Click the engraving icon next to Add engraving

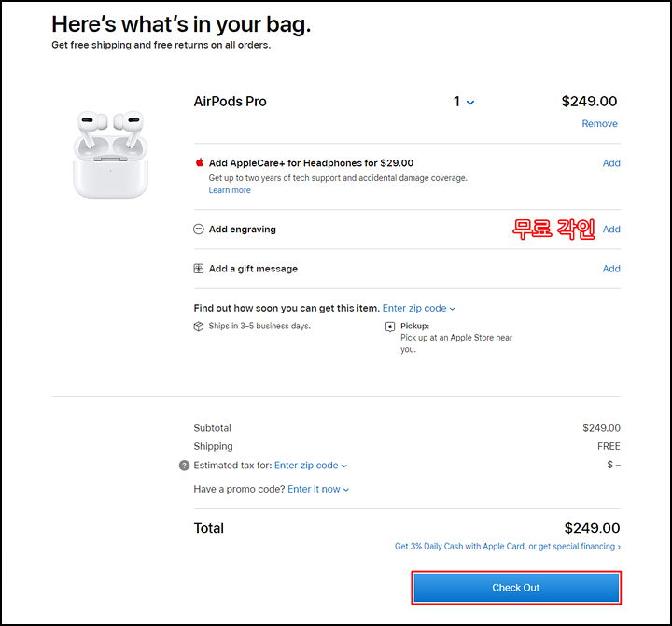(199, 230)
